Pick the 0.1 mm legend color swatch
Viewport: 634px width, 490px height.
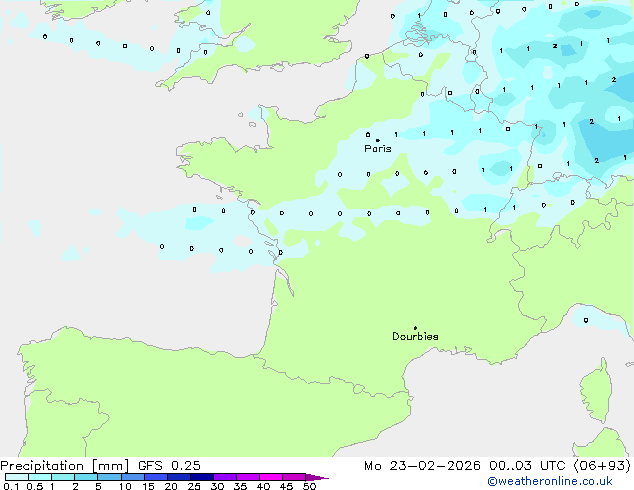coord(17,477)
